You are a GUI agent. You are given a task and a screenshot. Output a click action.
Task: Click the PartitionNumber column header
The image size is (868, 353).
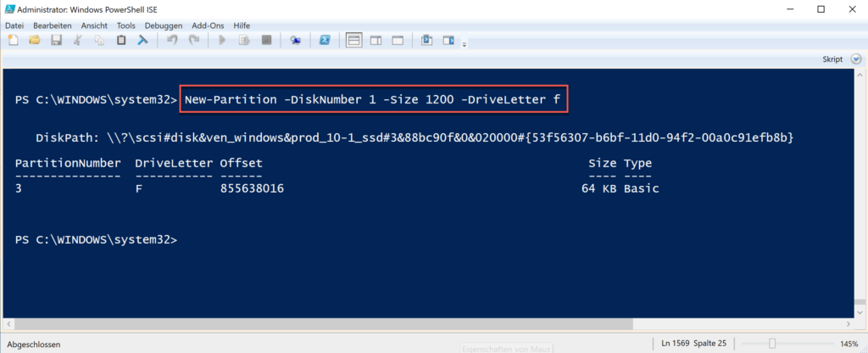tap(68, 164)
